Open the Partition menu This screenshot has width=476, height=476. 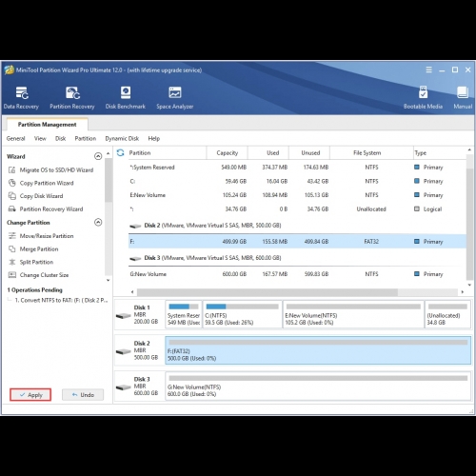point(86,139)
